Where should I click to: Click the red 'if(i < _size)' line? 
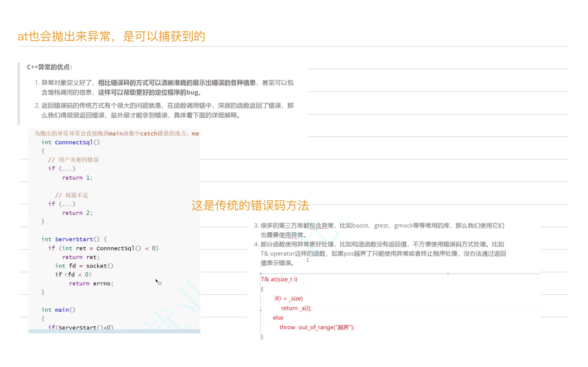pos(288,299)
